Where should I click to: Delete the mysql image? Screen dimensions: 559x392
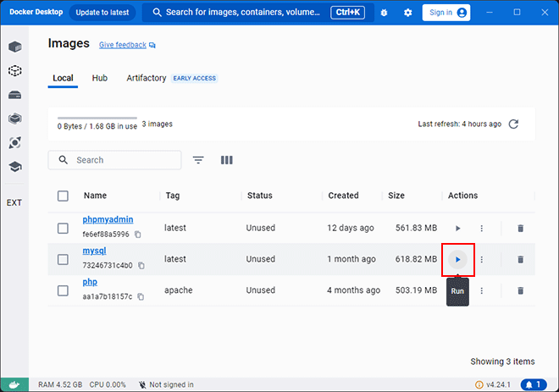pyautogui.click(x=521, y=259)
